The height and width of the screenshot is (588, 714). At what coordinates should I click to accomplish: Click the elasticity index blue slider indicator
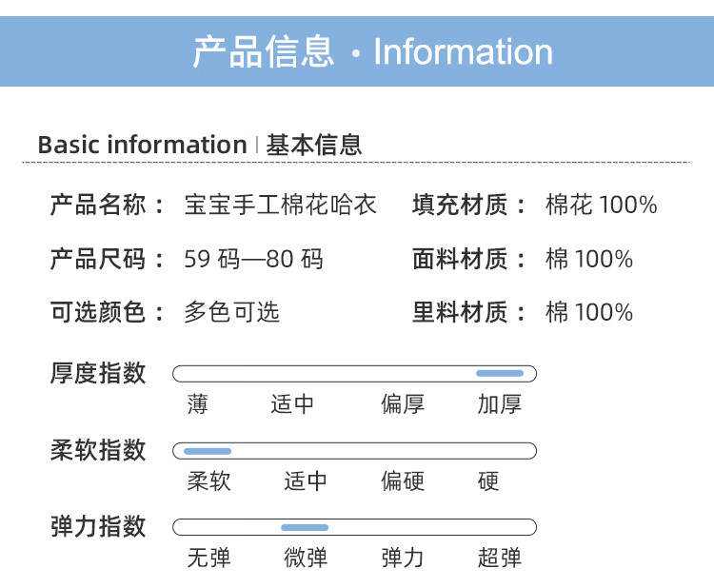point(305,527)
